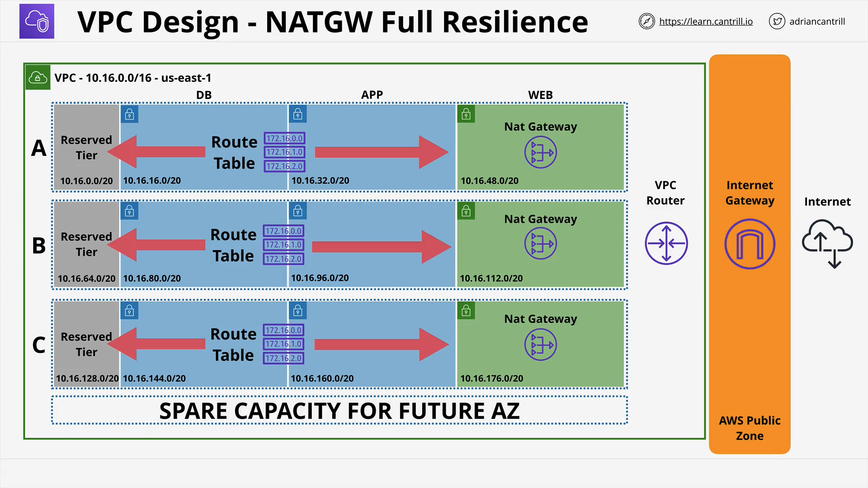The image size is (868, 488).
Task: Click the NAT Gateway icon in AZ A
Action: 540,153
